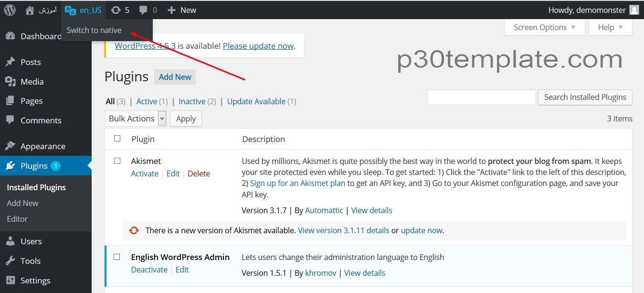644x293 pixels.
Task: Choose Switch to native menu entry
Action: [x=94, y=30]
